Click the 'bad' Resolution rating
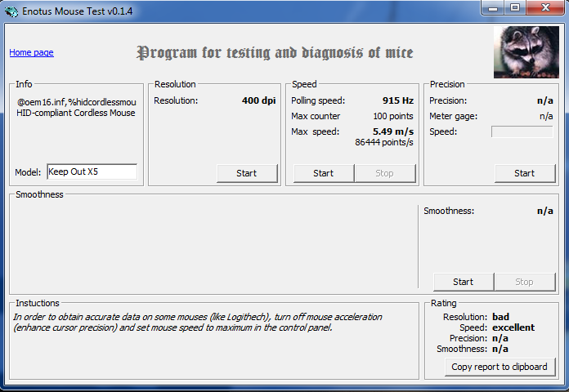The image size is (569, 392). click(x=501, y=317)
